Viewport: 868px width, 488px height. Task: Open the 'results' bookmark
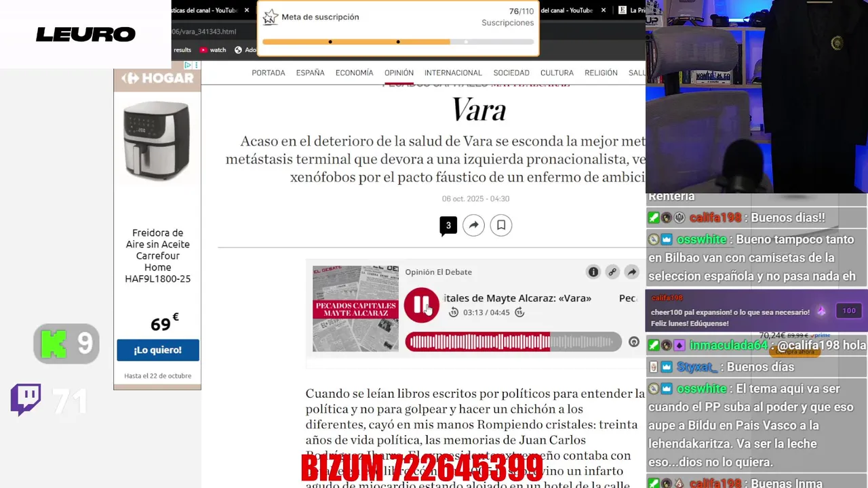pos(182,49)
